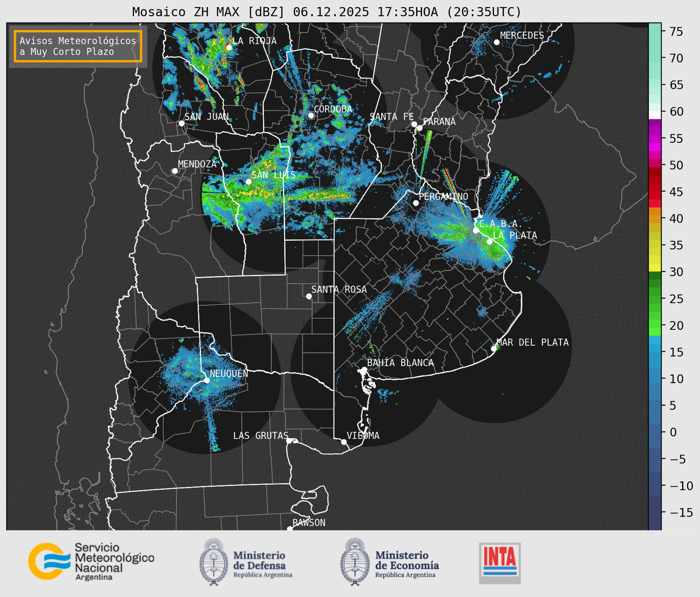Click the San Juan city marker dot

(x=181, y=123)
